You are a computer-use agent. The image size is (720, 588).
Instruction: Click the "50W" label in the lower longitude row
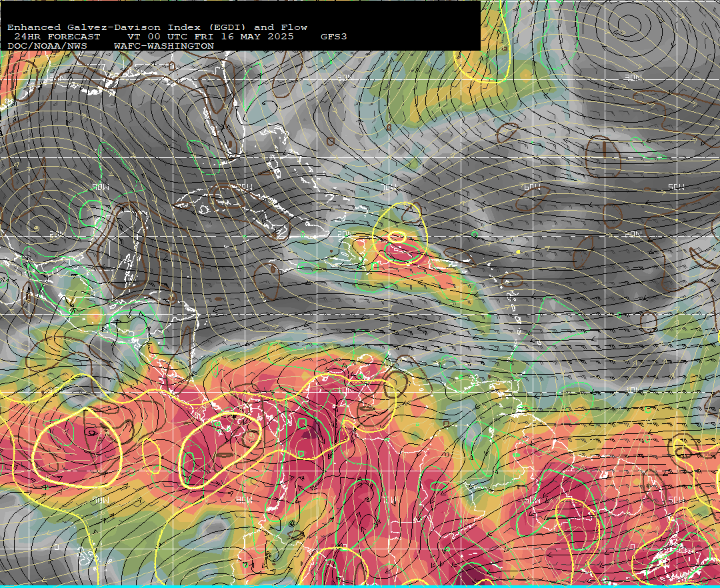[x=677, y=500]
